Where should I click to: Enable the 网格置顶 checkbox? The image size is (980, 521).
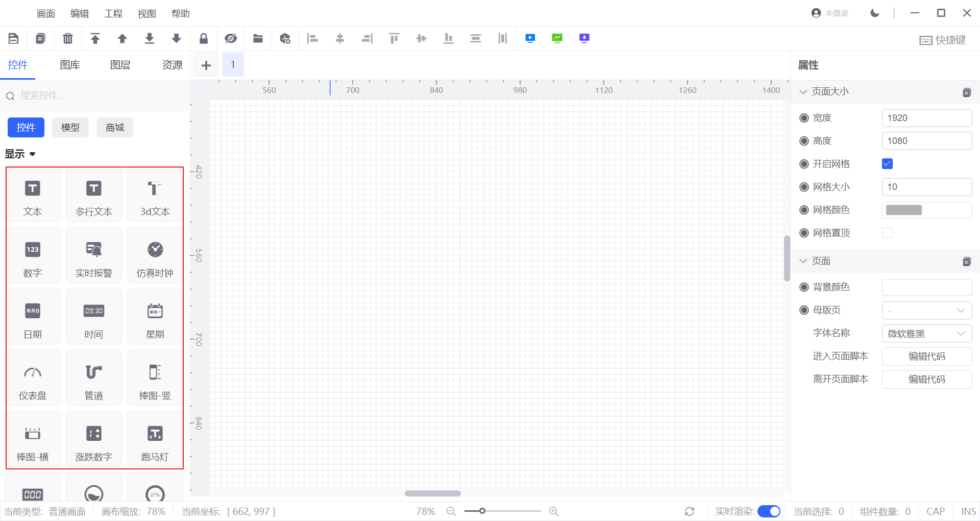(x=887, y=233)
